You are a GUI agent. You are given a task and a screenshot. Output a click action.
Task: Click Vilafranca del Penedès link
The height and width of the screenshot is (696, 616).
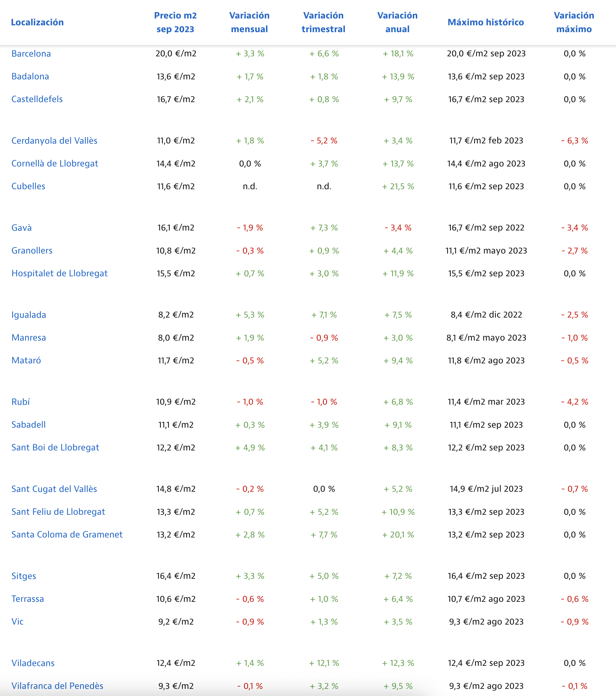pyautogui.click(x=57, y=686)
